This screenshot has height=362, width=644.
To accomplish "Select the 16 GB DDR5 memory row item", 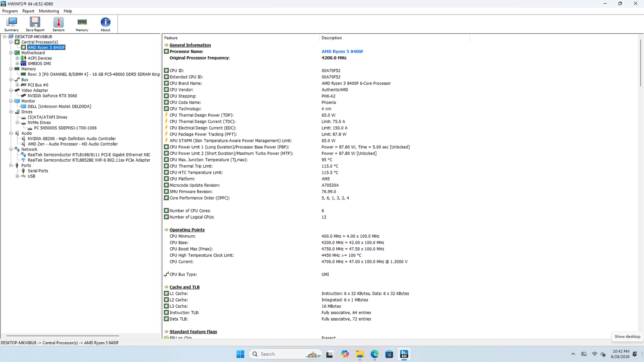I will pos(93,74).
